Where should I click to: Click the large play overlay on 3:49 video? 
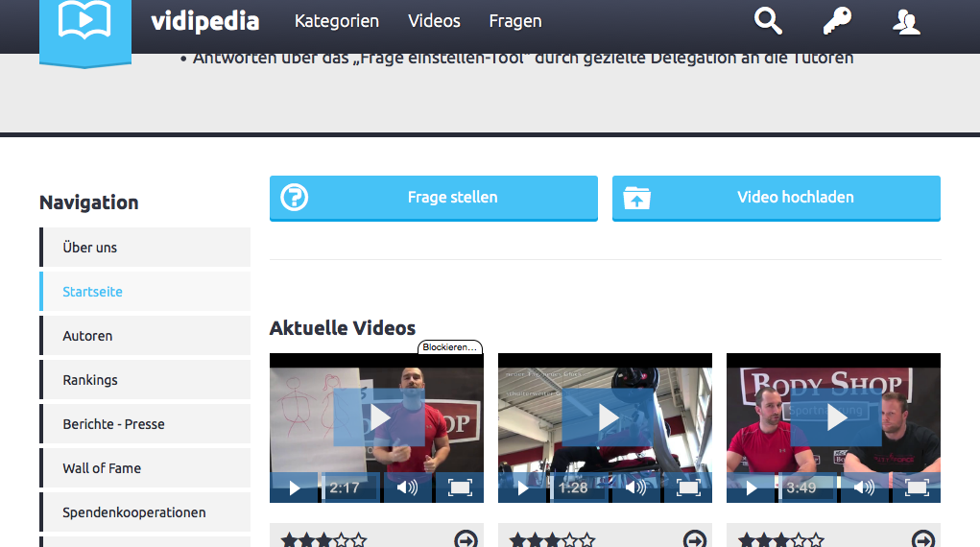click(x=836, y=417)
